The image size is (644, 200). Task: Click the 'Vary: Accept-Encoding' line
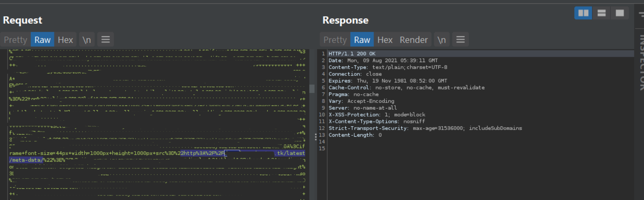pyautogui.click(x=361, y=101)
